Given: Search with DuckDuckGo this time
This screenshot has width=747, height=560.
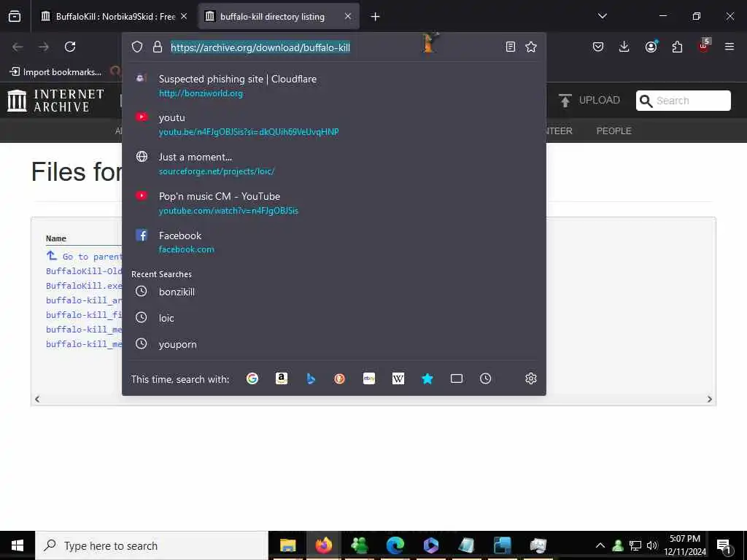Looking at the screenshot, I should pyautogui.click(x=340, y=378).
